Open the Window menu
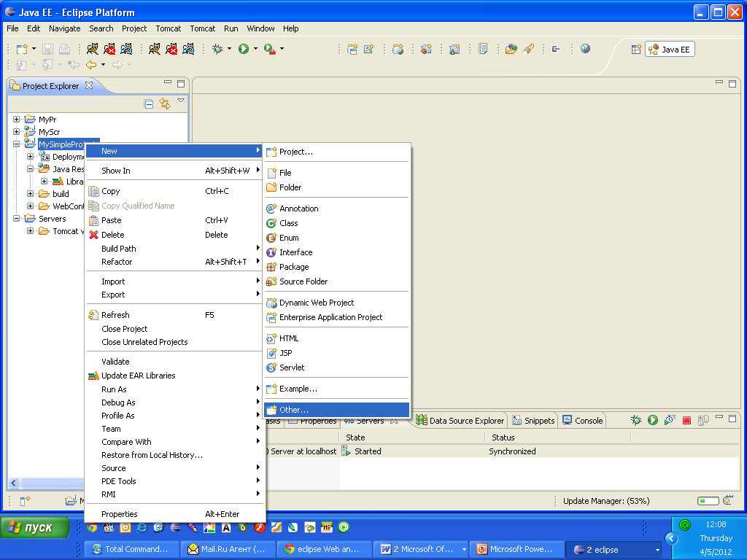The image size is (747, 560). (260, 28)
